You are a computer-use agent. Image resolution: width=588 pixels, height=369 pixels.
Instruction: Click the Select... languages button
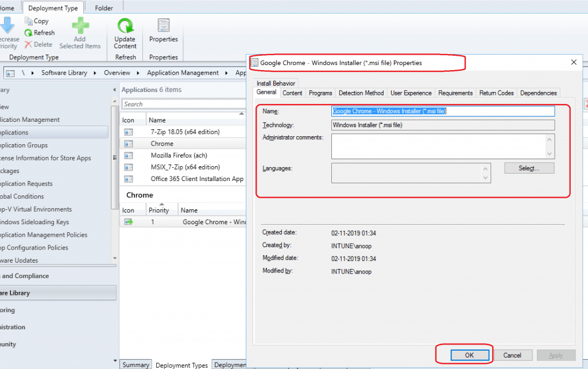point(529,168)
